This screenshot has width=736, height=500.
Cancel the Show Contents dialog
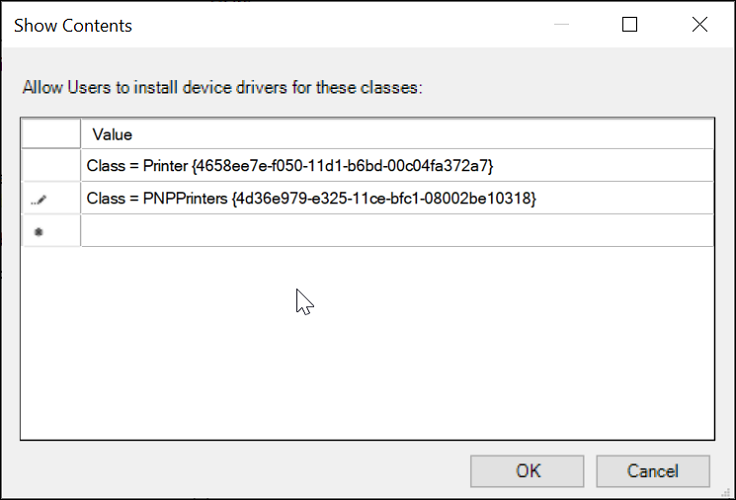tap(653, 471)
